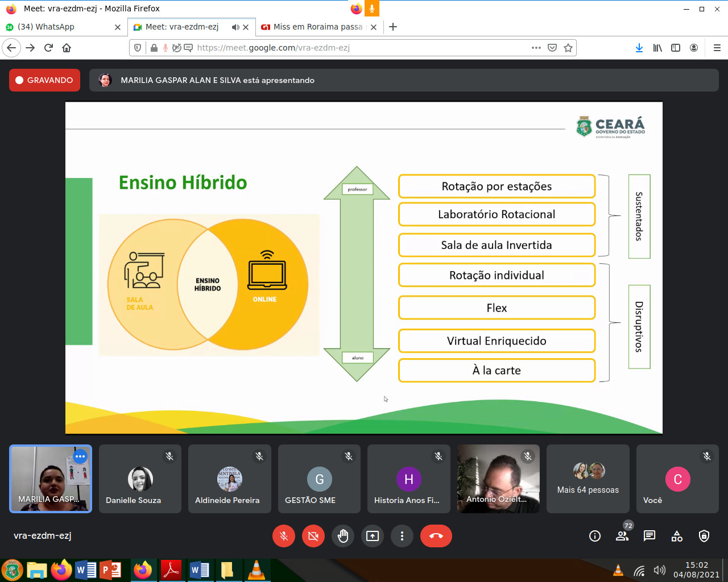Screen dimensions: 728x582
Task: Open the chat with everyone panel
Action: coord(650,536)
